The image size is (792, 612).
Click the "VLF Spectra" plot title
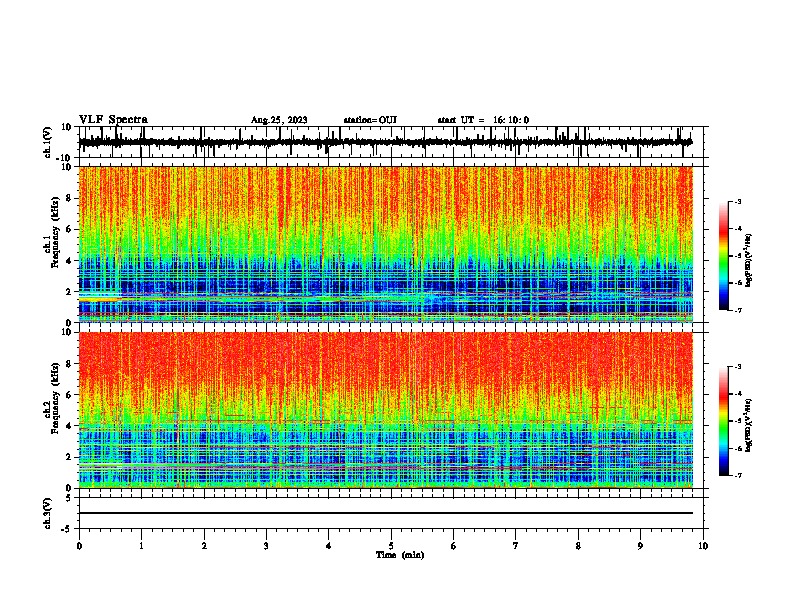point(113,120)
